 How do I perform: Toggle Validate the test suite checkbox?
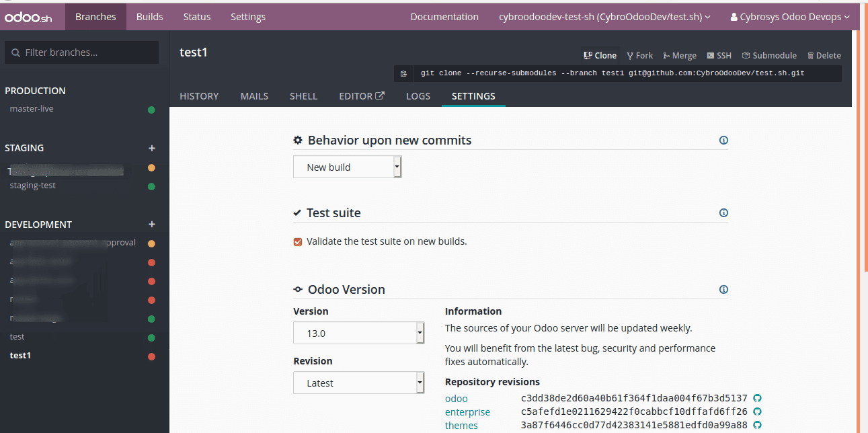click(x=298, y=241)
